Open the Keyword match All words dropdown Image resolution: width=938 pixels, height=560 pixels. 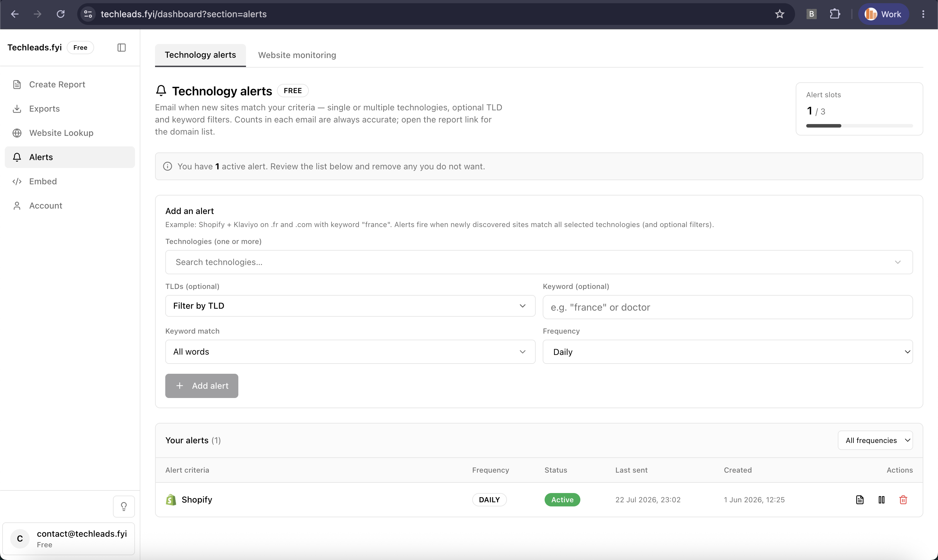tap(350, 352)
